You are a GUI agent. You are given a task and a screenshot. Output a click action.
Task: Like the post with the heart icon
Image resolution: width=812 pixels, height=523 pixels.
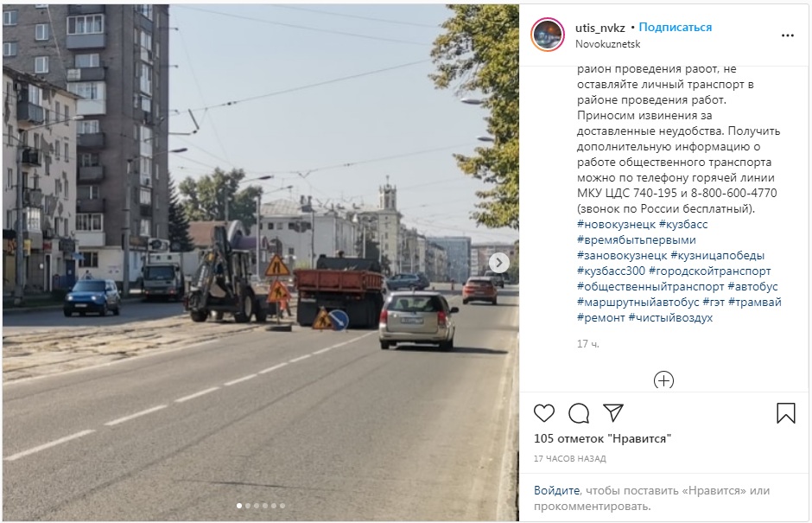[x=543, y=413]
